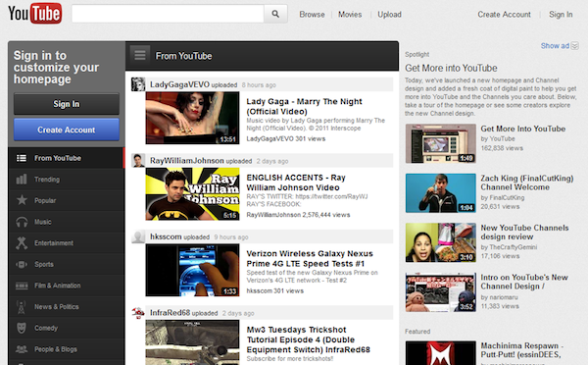Screen dimensions: 588x365
Task: Click Get More into YouTube spotlight heading
Action: click(x=451, y=68)
